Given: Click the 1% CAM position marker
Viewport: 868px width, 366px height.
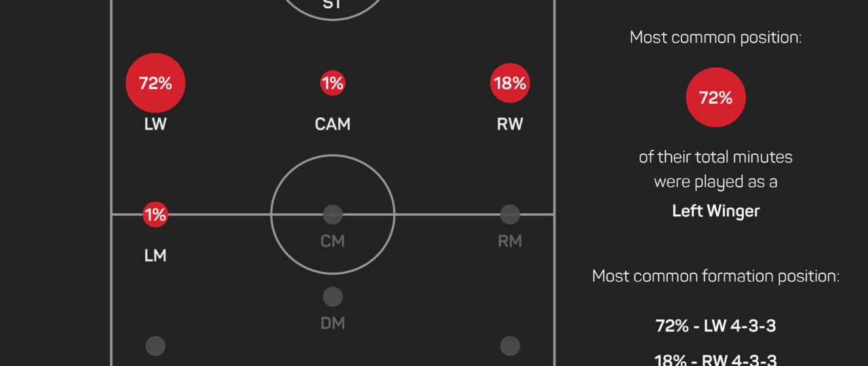Looking at the screenshot, I should [332, 83].
